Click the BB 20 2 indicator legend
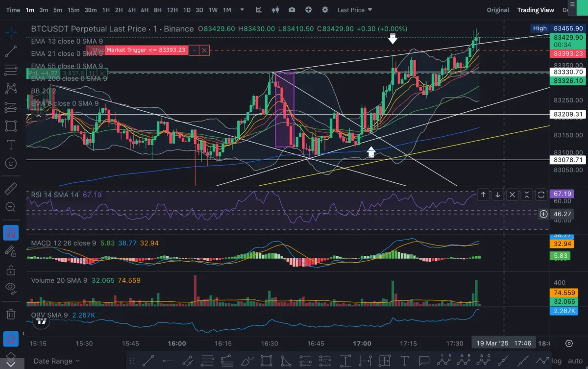 (x=43, y=91)
